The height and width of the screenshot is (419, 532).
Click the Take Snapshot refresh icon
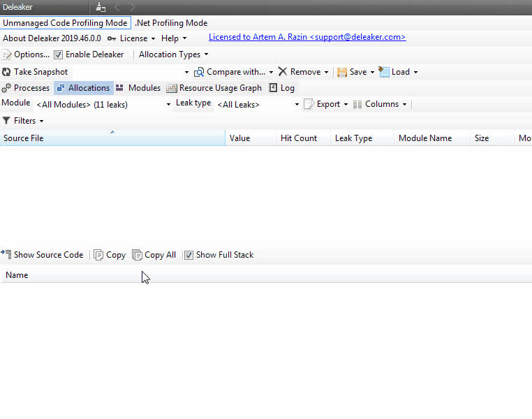point(6,72)
